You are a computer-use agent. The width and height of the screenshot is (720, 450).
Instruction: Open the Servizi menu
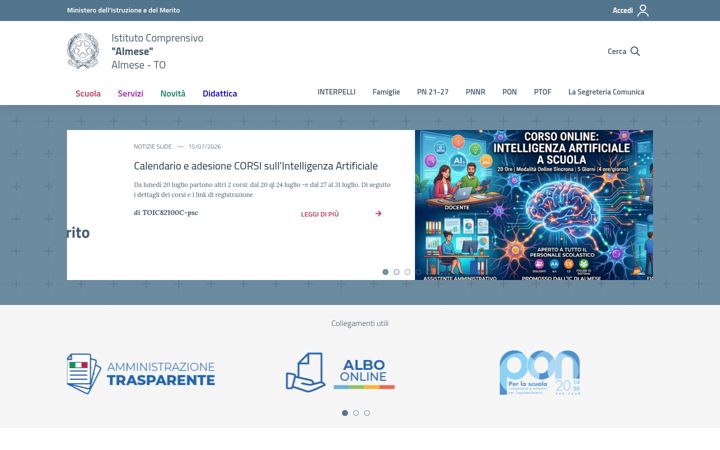point(130,93)
